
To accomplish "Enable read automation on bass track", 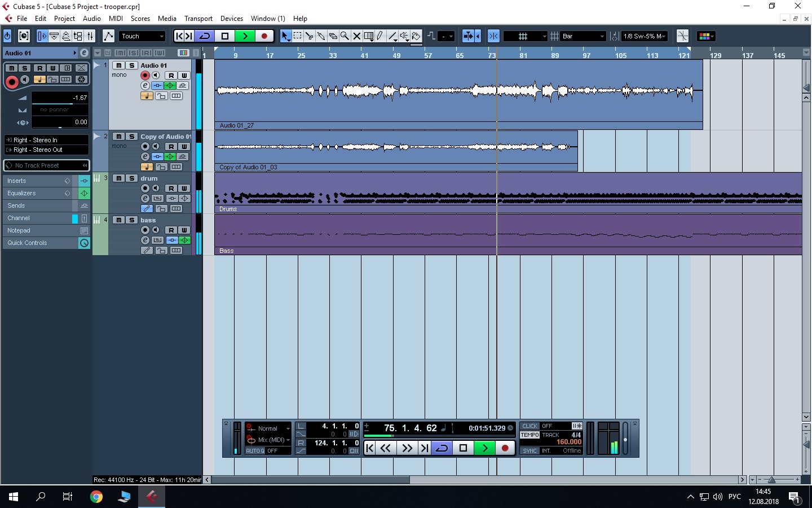I will pyautogui.click(x=171, y=230).
